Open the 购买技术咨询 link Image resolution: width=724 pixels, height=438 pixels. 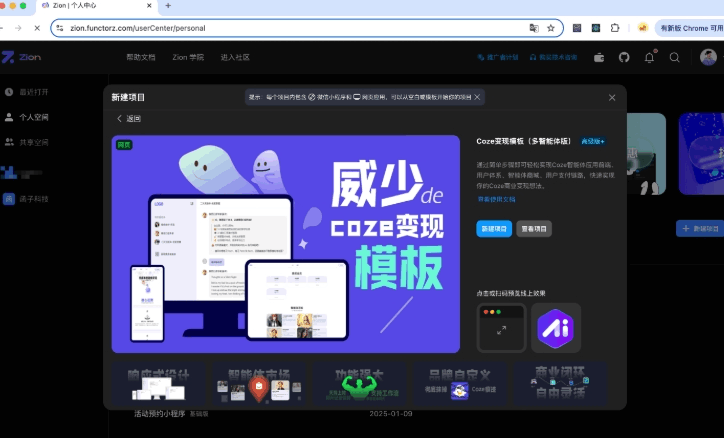point(553,57)
